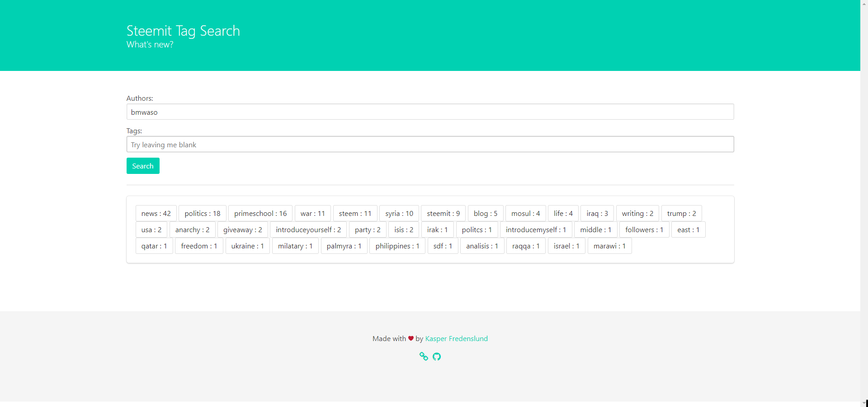
Task: Click the 'Authors:' field label
Action: [140, 98]
